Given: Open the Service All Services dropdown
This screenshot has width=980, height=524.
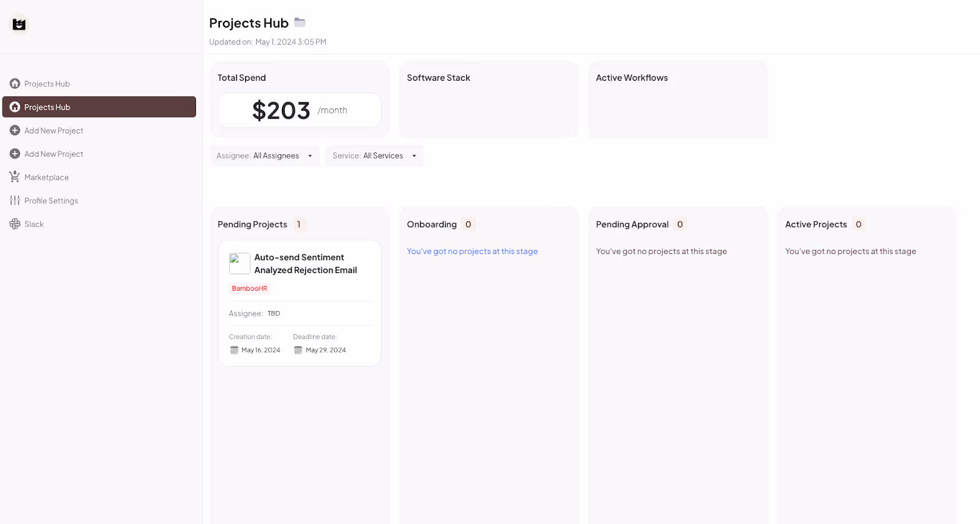Looking at the screenshot, I should click(x=374, y=155).
